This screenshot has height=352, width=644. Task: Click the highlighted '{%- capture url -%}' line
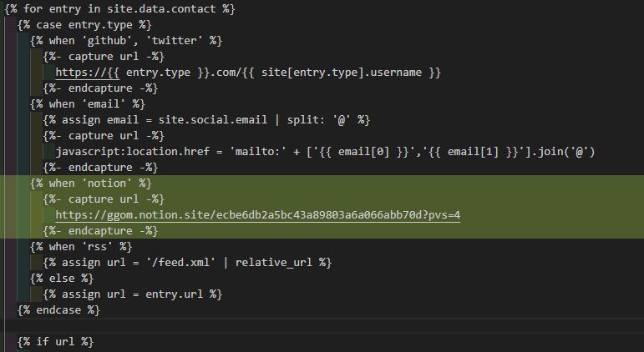[104, 199]
